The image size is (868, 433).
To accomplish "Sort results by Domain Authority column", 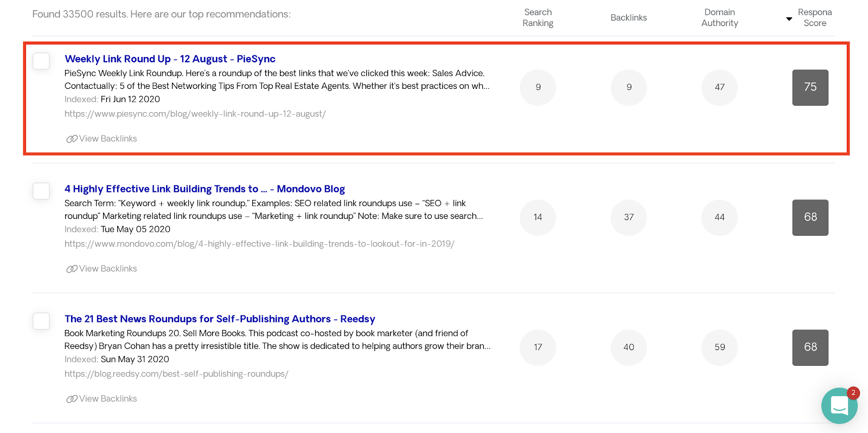I will (x=719, y=18).
